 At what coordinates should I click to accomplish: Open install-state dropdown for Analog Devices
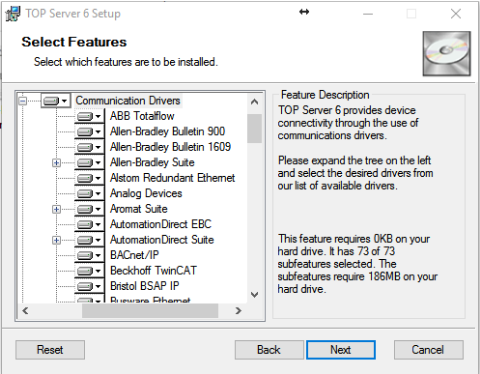[89, 193]
